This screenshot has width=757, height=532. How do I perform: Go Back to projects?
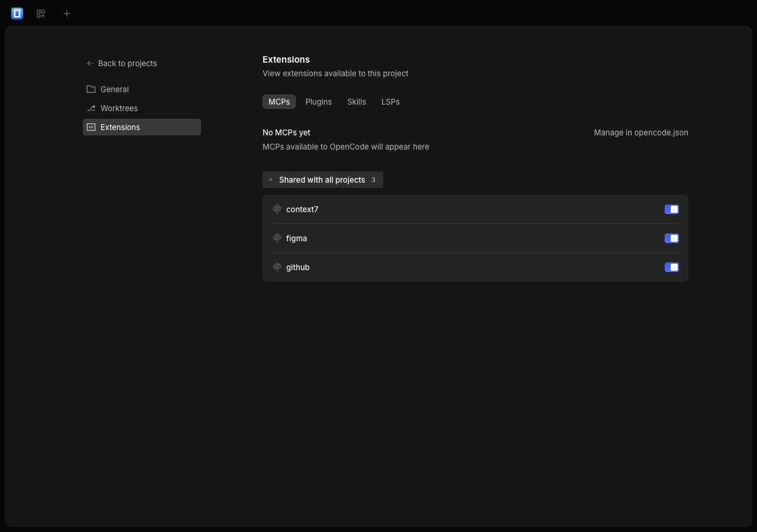point(122,63)
